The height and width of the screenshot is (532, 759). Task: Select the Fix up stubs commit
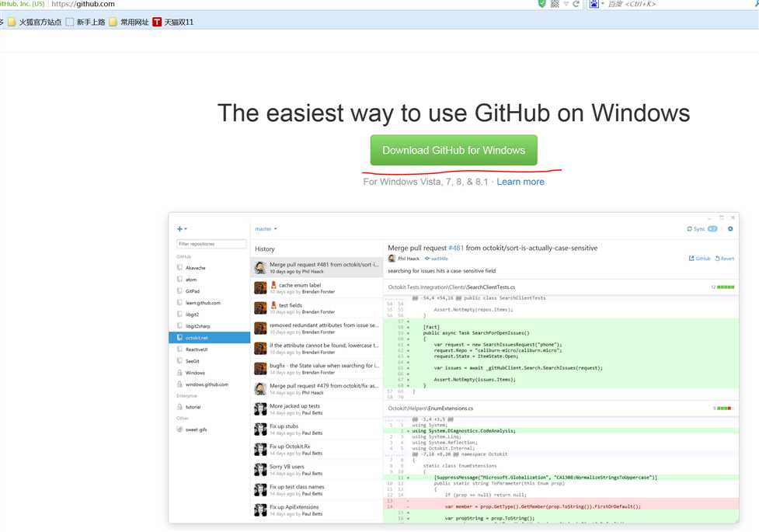pos(317,429)
